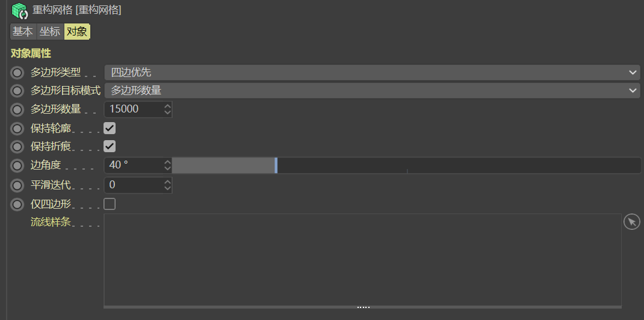The image size is (644, 320).
Task: Open the 多边形类型 dropdown showing 四边优先
Action: point(372,73)
